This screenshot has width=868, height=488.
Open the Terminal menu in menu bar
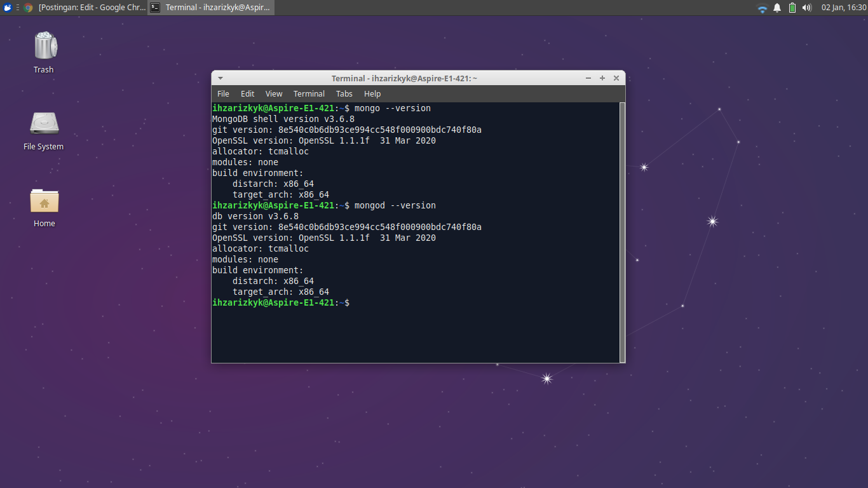point(309,93)
